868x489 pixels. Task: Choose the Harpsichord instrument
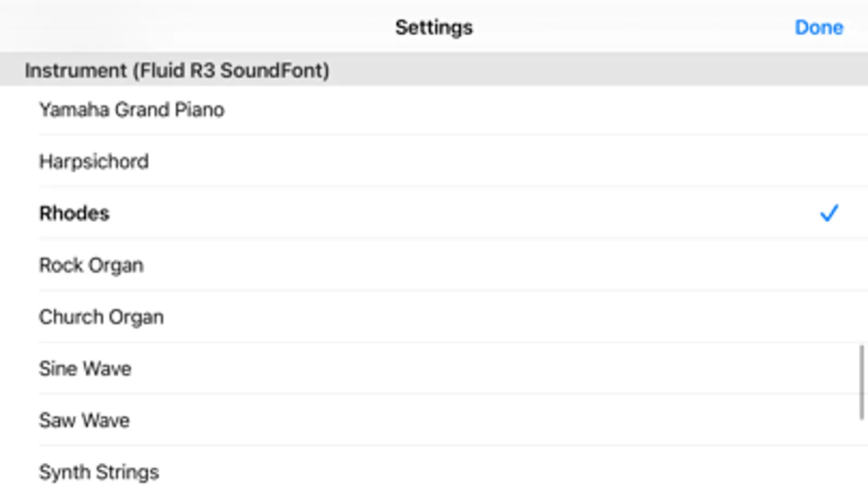coord(94,161)
